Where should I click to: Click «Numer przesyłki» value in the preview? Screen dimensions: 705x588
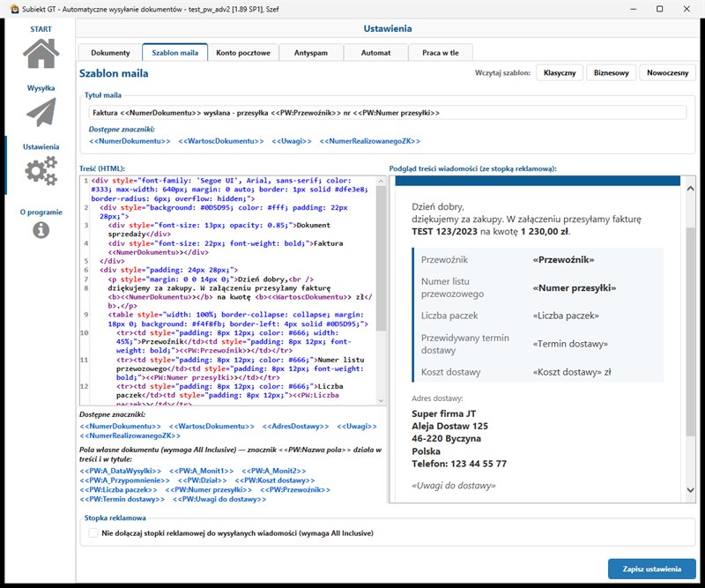tap(575, 288)
